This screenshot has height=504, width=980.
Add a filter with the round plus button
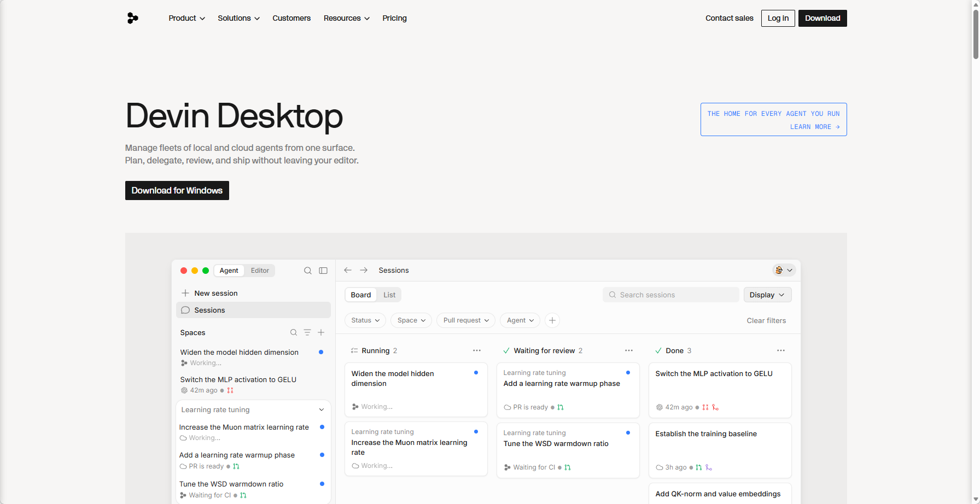(552, 320)
